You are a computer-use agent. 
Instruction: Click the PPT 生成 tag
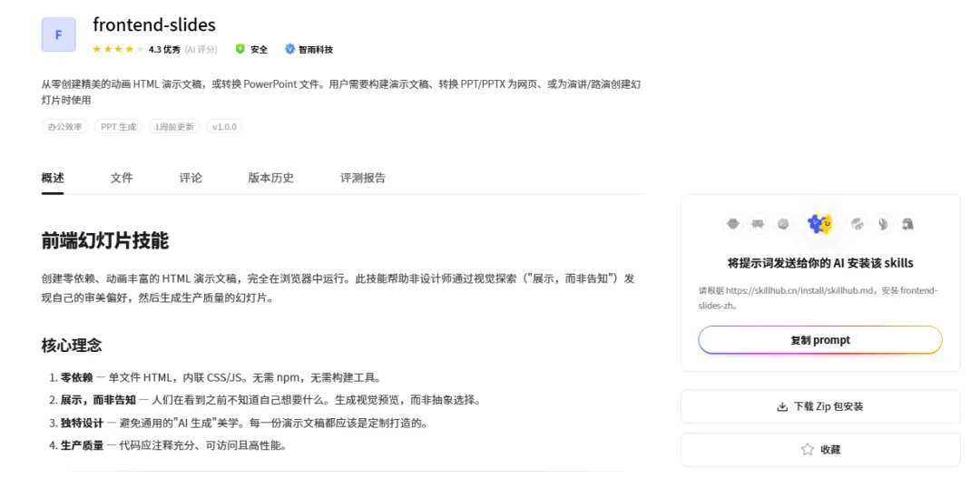tap(119, 127)
